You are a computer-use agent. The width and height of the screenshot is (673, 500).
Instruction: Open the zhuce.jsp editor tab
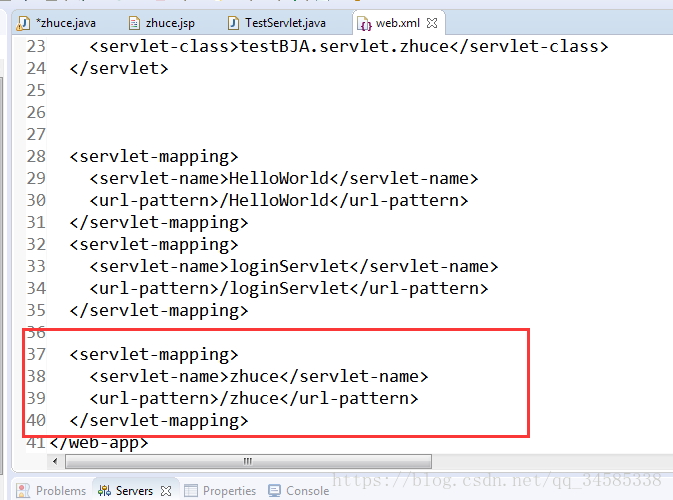pyautogui.click(x=162, y=23)
